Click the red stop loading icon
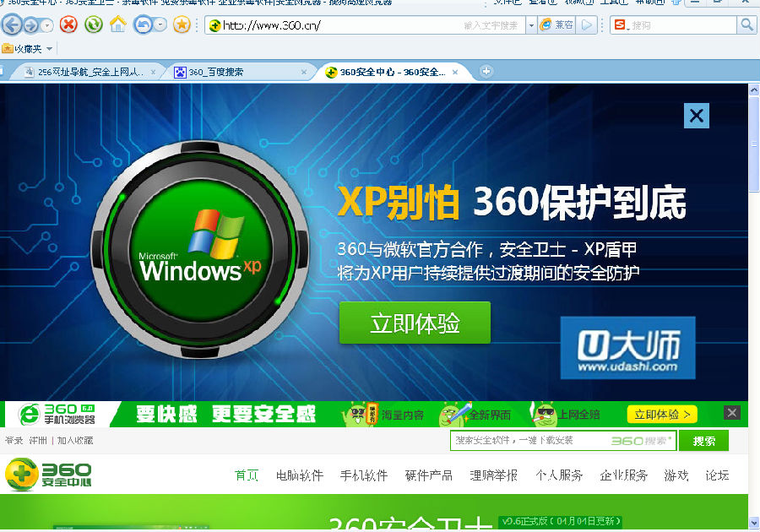 (68, 24)
